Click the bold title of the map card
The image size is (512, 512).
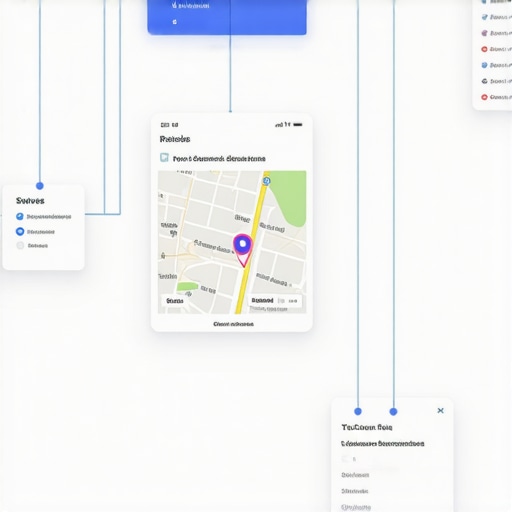coord(175,139)
